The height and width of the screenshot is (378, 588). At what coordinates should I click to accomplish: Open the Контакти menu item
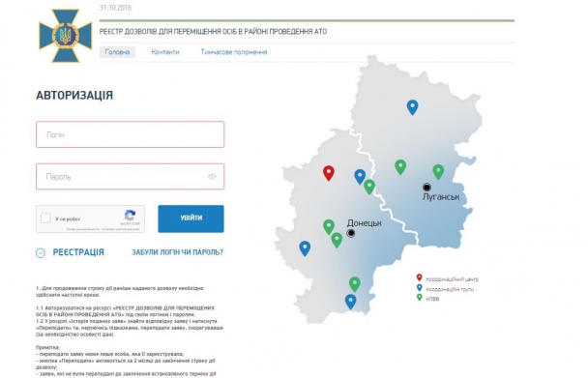point(165,52)
